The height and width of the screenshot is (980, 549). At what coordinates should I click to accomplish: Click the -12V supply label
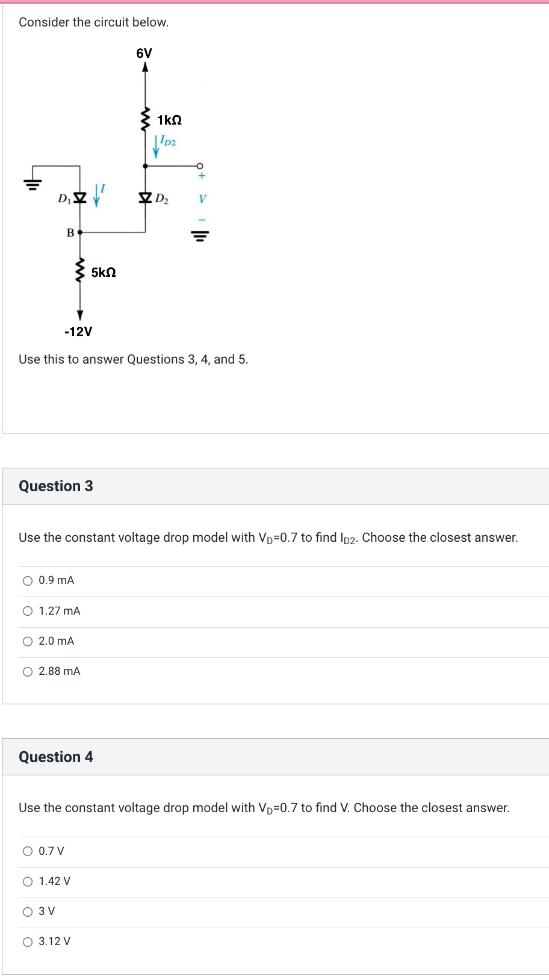tap(77, 331)
